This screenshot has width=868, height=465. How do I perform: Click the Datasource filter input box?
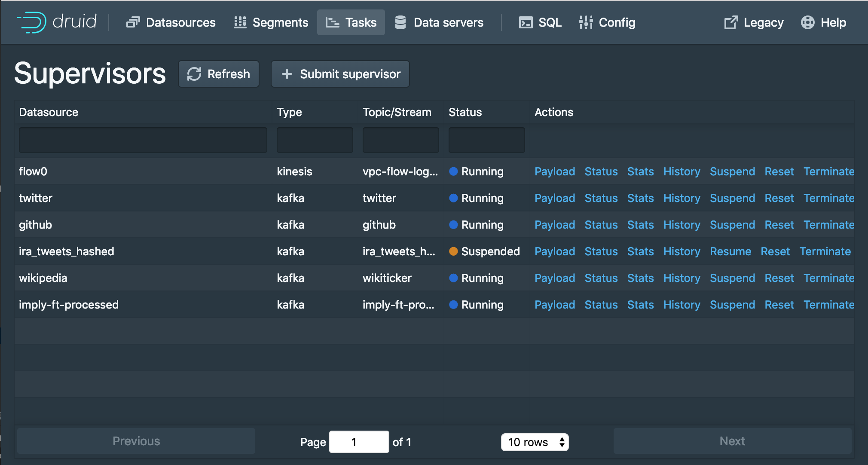click(x=143, y=140)
